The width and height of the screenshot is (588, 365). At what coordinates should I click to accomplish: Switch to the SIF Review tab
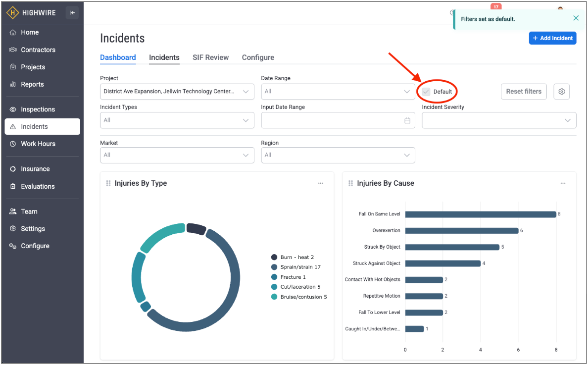(x=210, y=57)
